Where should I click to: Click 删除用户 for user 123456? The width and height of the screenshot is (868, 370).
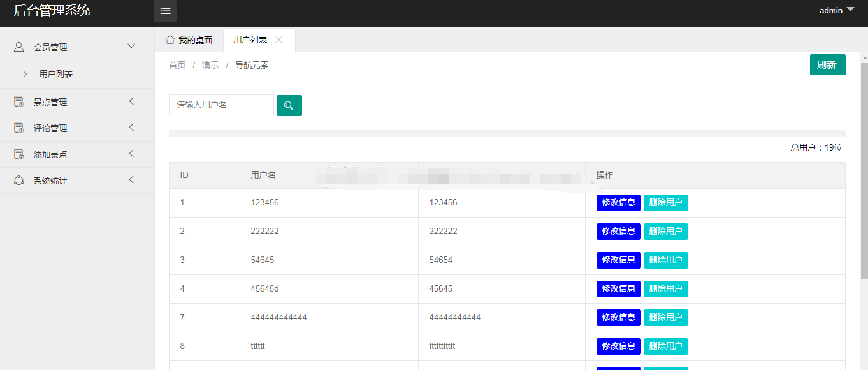(x=665, y=203)
